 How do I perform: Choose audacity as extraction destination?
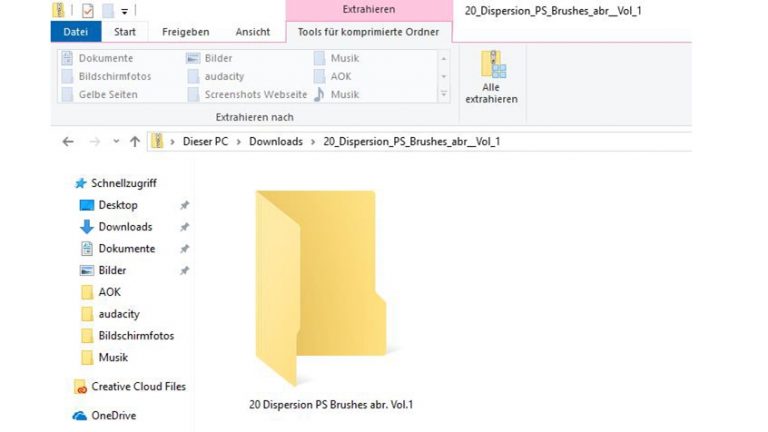pos(216,76)
